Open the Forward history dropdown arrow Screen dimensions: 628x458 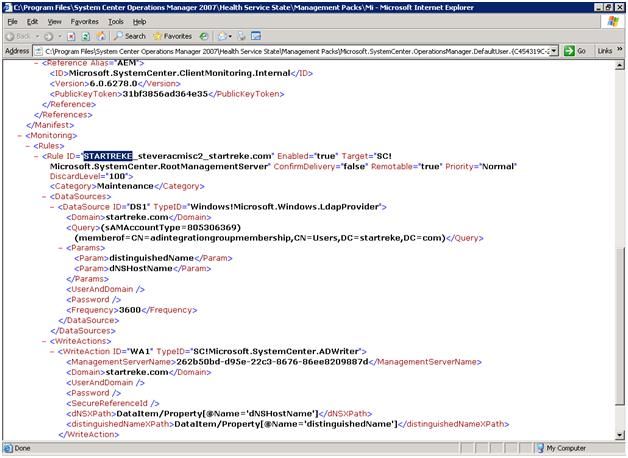tap(60, 36)
